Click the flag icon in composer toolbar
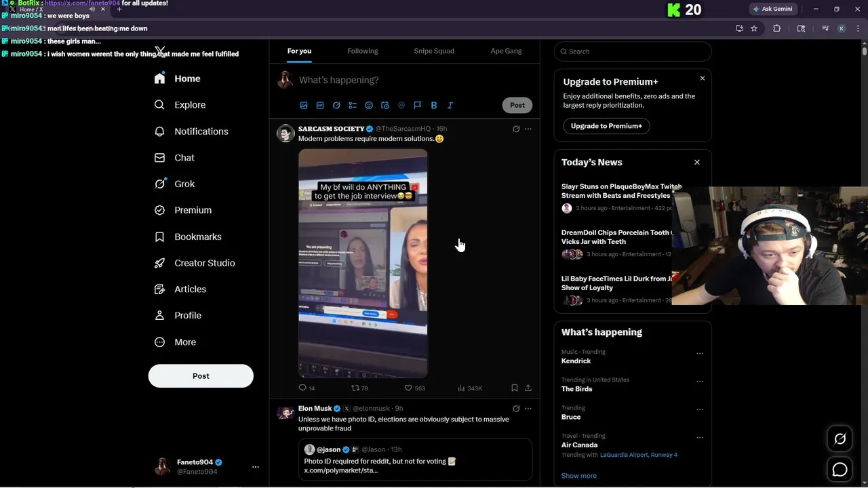 pos(418,105)
